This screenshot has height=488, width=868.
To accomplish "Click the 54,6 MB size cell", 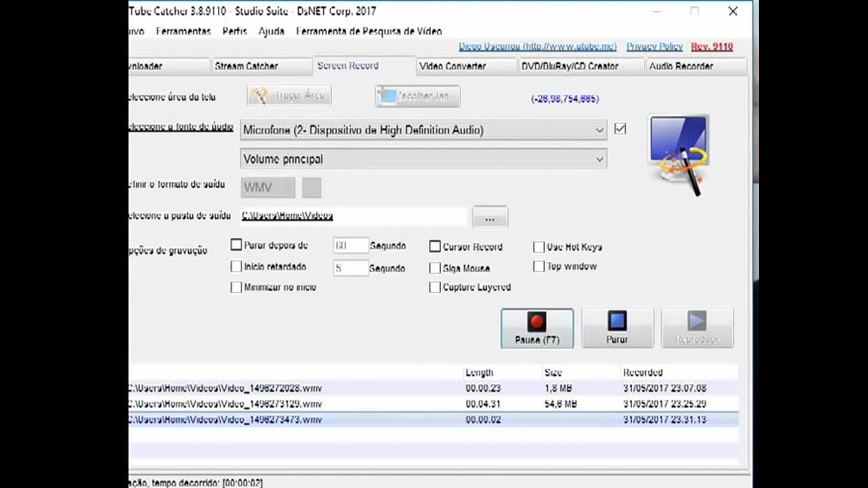I will pos(560,404).
